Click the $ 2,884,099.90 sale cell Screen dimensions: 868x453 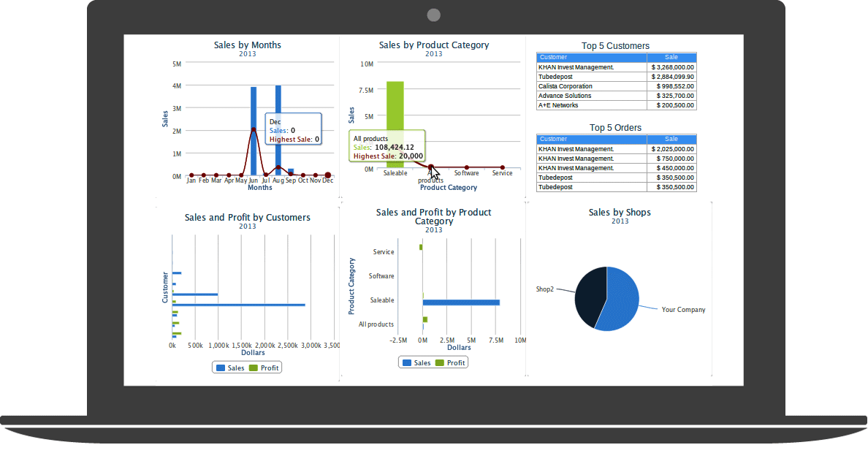(x=671, y=77)
